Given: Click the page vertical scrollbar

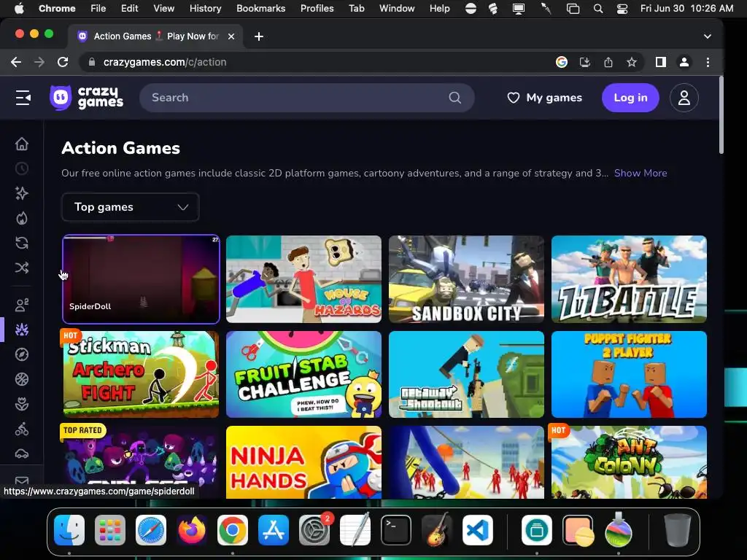Looking at the screenshot, I should [721, 116].
